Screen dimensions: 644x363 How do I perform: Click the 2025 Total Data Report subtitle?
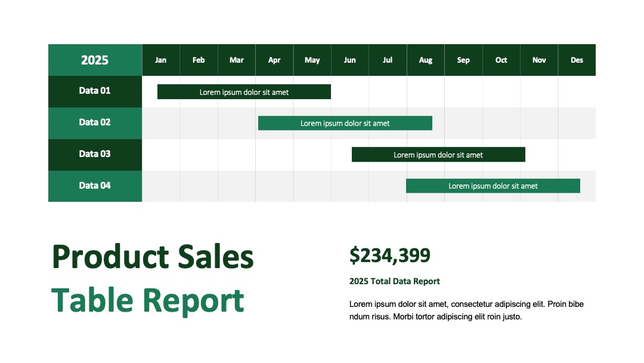[394, 281]
